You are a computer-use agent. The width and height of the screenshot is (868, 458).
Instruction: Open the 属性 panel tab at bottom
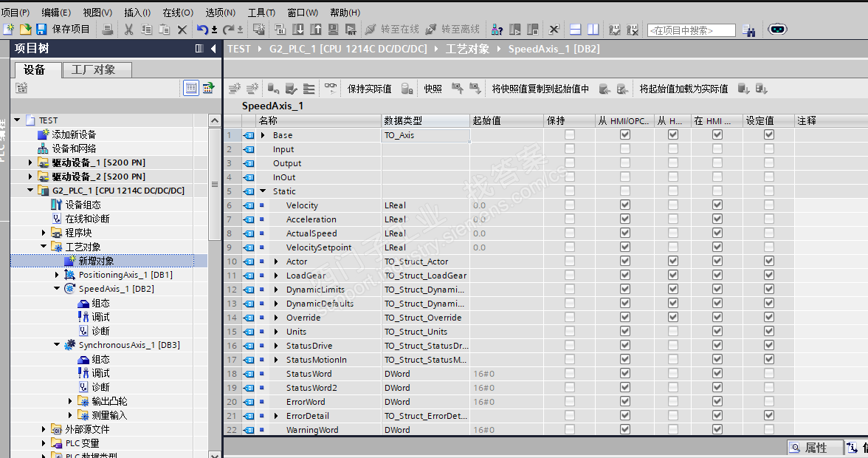(x=815, y=448)
